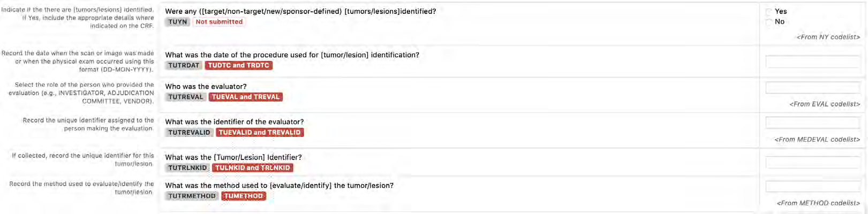Click the TUTRLNKID variable tag

[187, 167]
